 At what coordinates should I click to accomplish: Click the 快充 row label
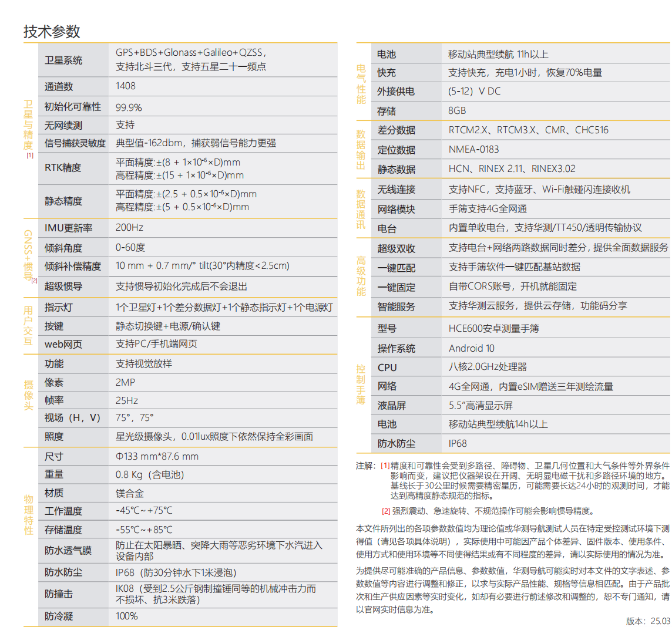(x=387, y=73)
